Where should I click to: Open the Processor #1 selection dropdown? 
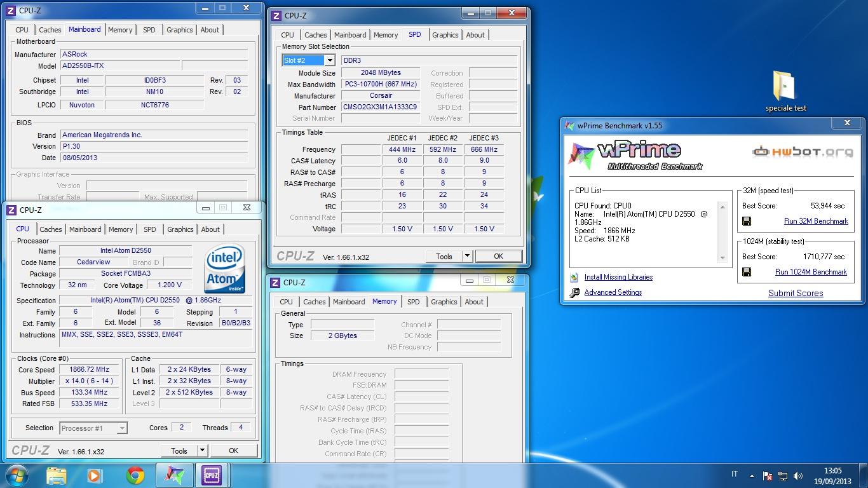[x=121, y=428]
